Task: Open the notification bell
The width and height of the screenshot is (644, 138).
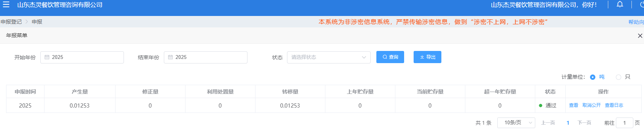Action: click(x=620, y=5)
